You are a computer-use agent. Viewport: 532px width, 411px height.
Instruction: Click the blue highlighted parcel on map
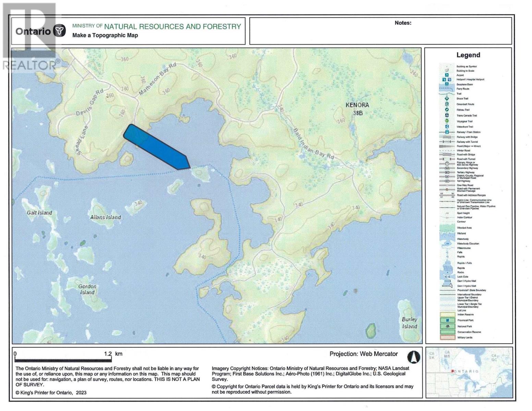pyautogui.click(x=156, y=147)
